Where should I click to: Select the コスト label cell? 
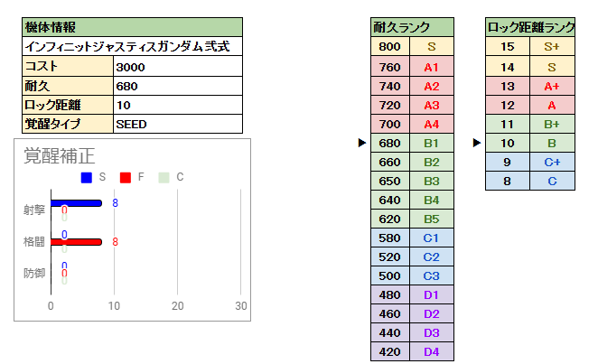coord(68,66)
